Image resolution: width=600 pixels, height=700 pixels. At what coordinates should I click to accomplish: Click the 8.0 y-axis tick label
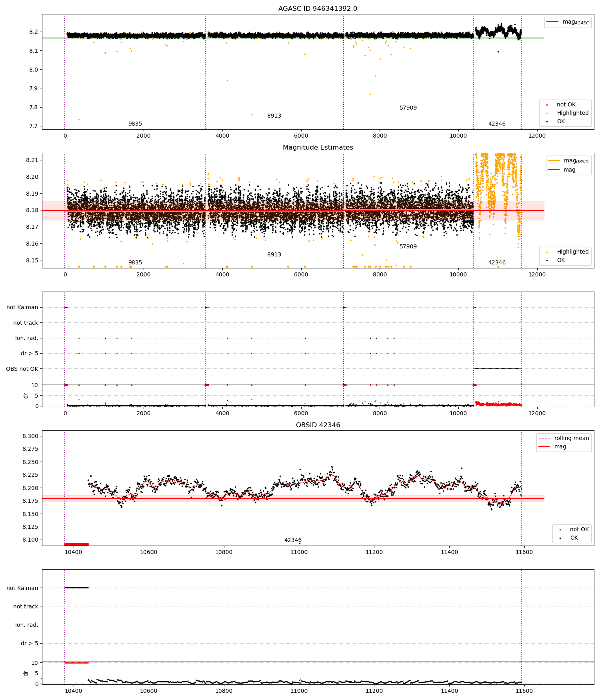pyautogui.click(x=34, y=70)
